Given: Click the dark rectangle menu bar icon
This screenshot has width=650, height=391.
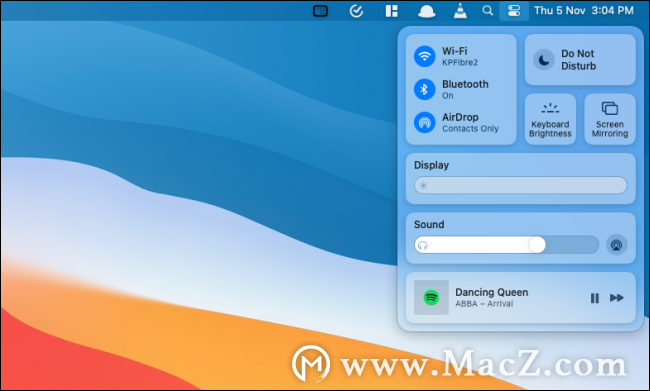Looking at the screenshot, I should point(320,11).
